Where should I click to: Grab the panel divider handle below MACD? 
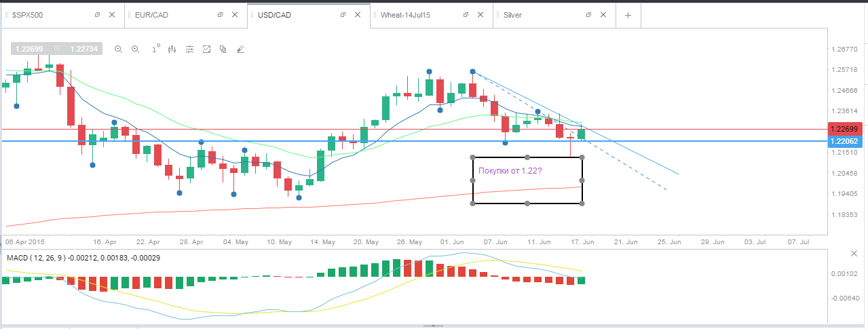434,326
